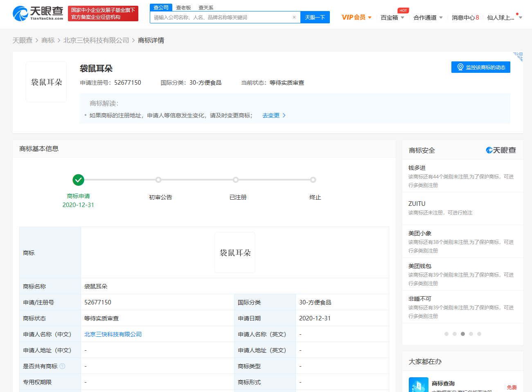
Task: Click the 大家都在办 section heading
Action: pyautogui.click(x=425, y=362)
